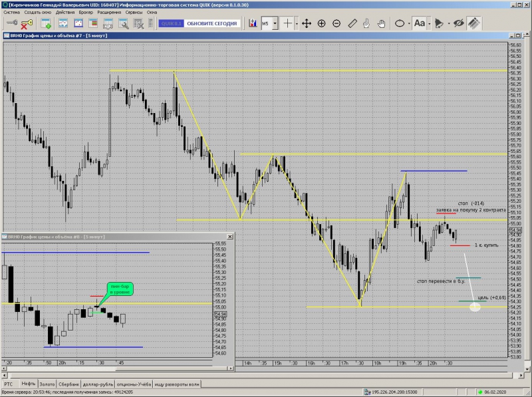Viewport: 532px width, 397px height.
Task: Click the green connection indicator by date
Action: coord(480,392)
